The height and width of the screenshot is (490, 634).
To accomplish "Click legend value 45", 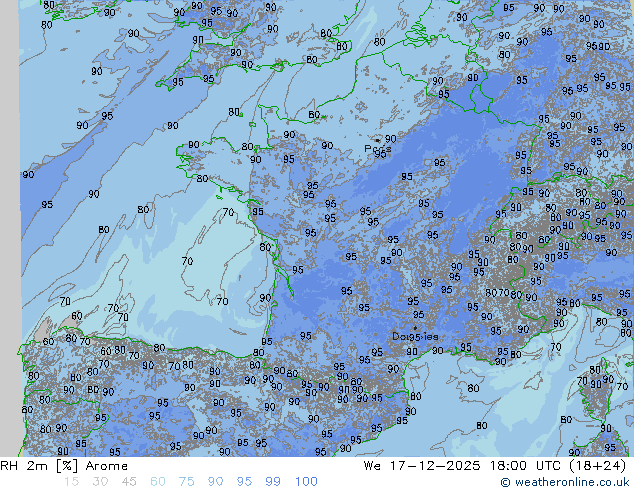I will pos(129,482).
